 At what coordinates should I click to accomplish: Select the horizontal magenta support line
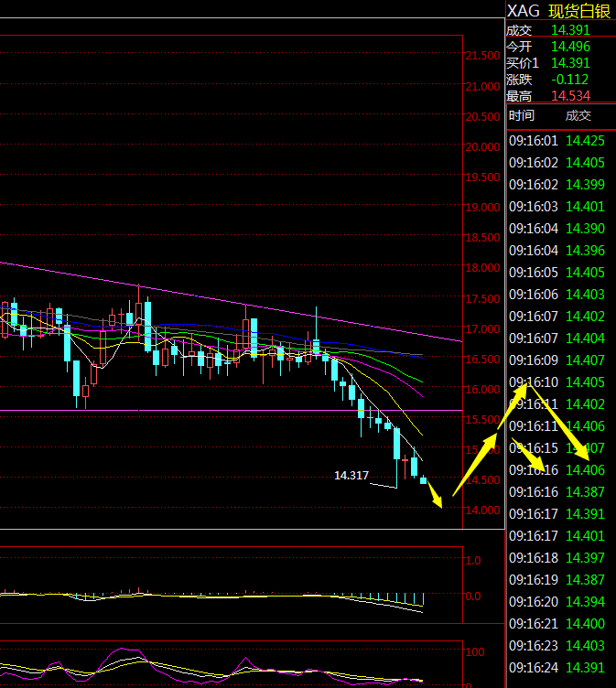point(232,410)
